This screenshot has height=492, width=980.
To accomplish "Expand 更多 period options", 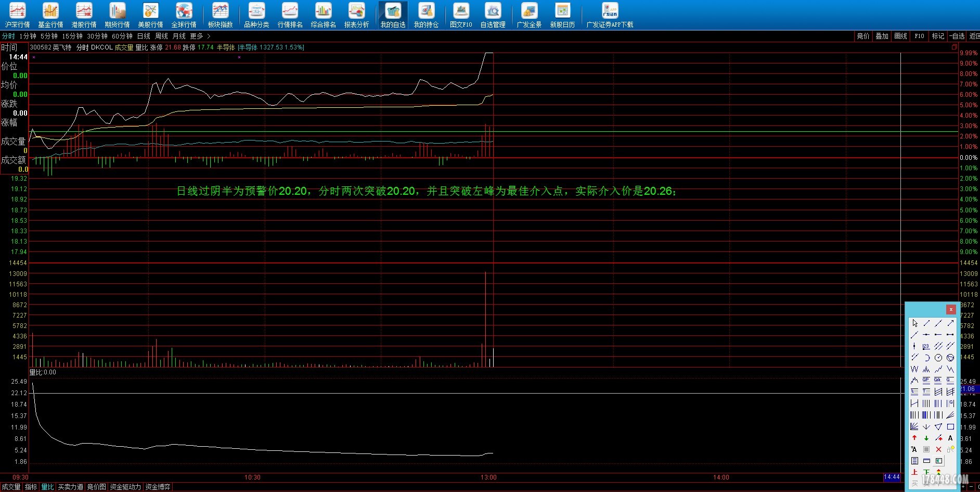I will [200, 36].
